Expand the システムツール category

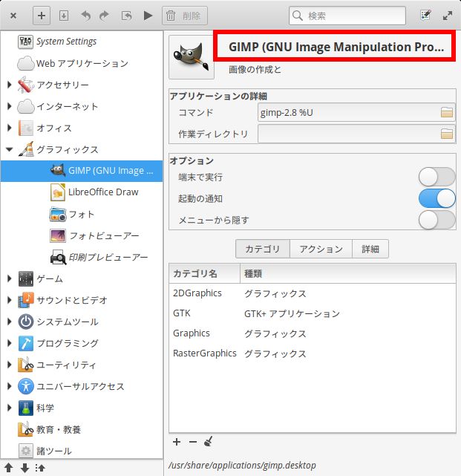tap(10, 322)
